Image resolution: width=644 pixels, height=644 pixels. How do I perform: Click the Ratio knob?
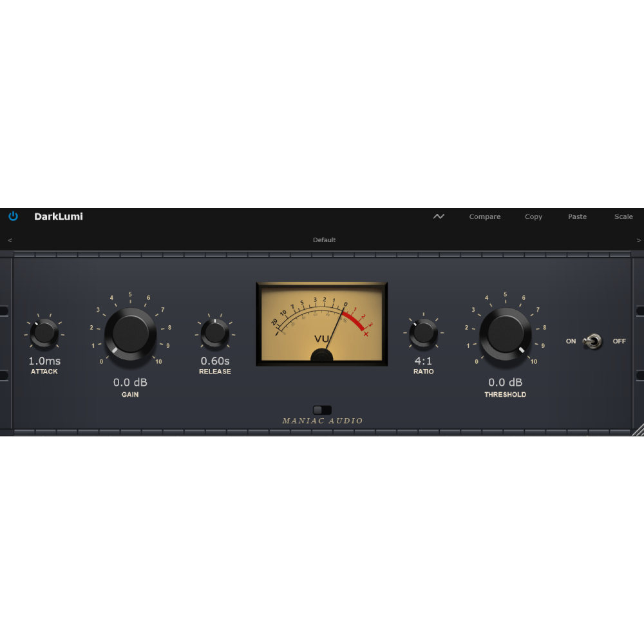point(424,333)
